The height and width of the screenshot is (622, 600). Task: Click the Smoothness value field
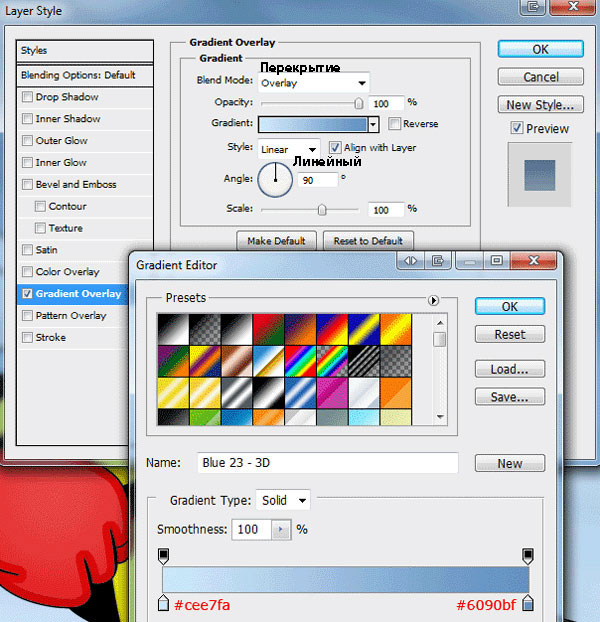coord(252,529)
